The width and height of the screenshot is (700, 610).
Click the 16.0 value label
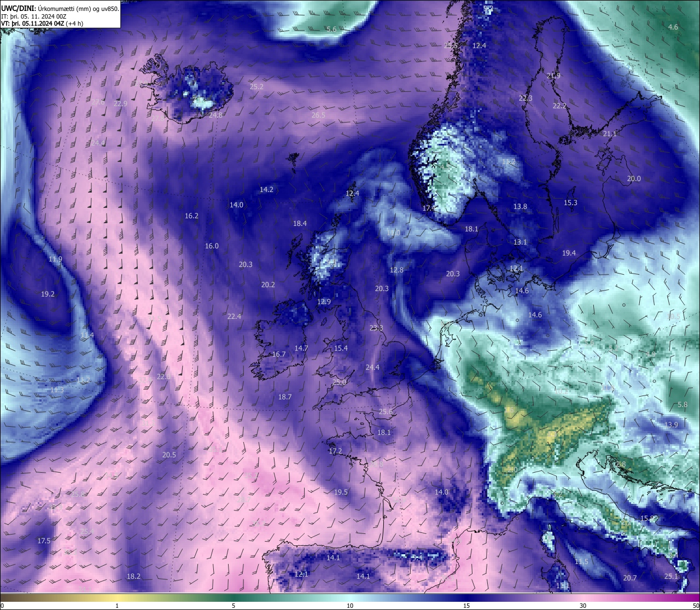(x=212, y=246)
